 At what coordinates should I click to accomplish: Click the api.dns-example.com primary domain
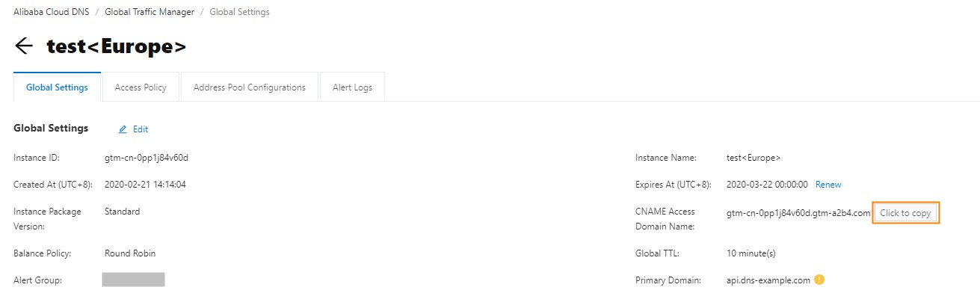pos(768,280)
